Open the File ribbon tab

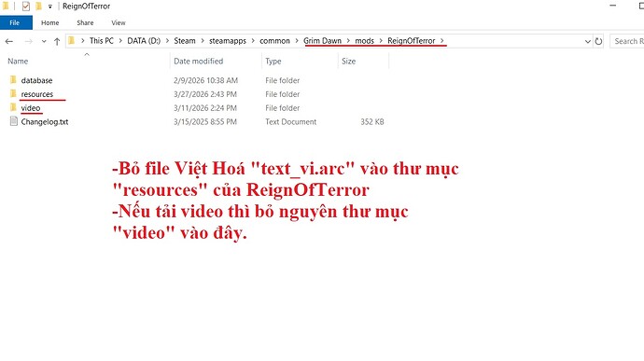tap(16, 22)
